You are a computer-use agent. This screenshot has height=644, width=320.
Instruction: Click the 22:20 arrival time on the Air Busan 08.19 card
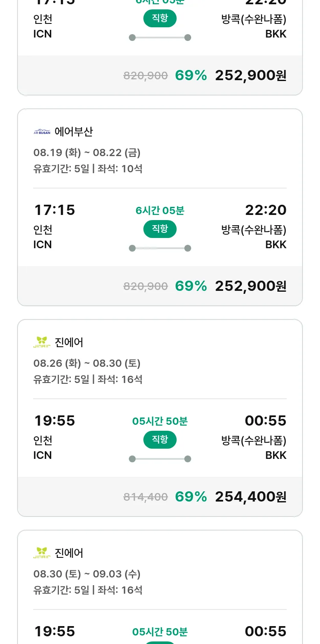265,210
